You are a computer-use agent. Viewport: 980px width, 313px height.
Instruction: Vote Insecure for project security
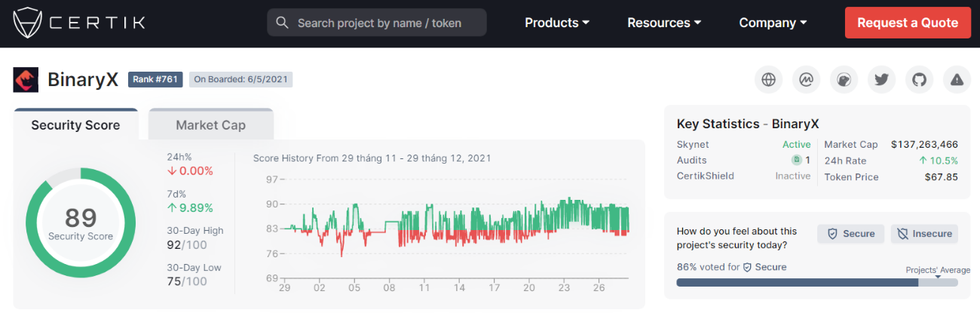[924, 234]
